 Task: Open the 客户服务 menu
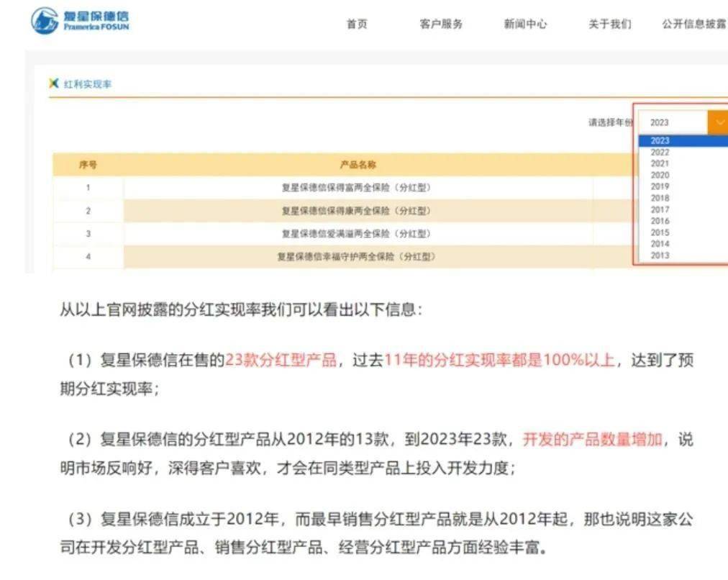coord(441,24)
